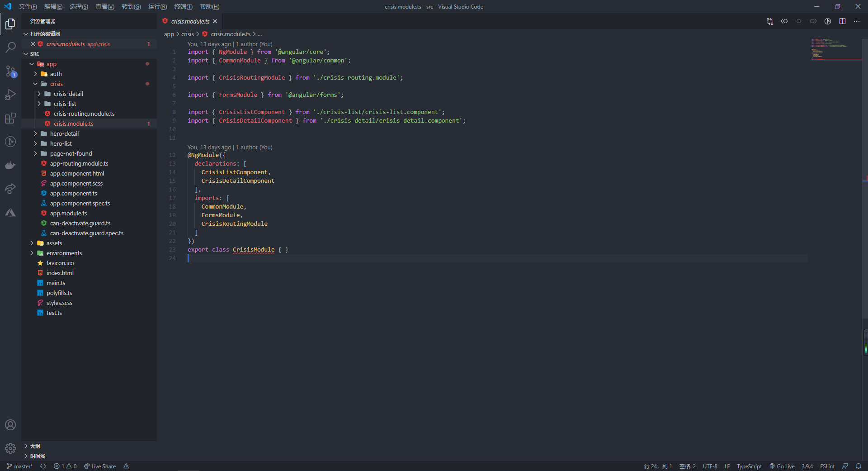Close crisis.module.ts editor tab
868x471 pixels.
point(215,21)
